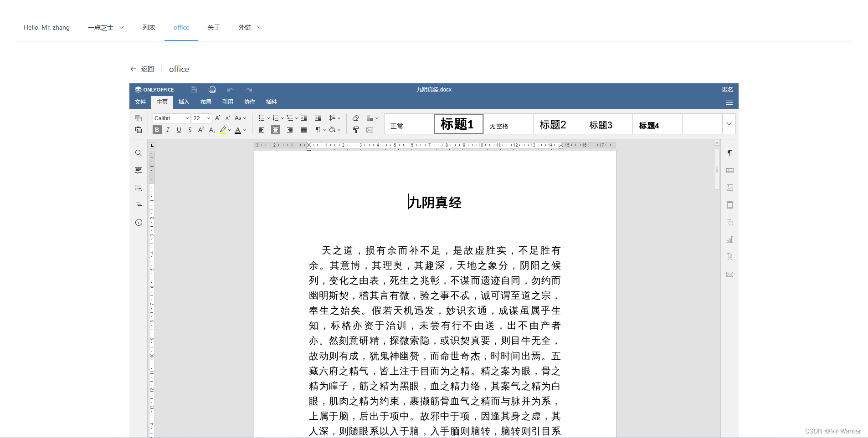868x438 pixels.
Task: Toggle justify paragraph alignment
Action: point(304,130)
